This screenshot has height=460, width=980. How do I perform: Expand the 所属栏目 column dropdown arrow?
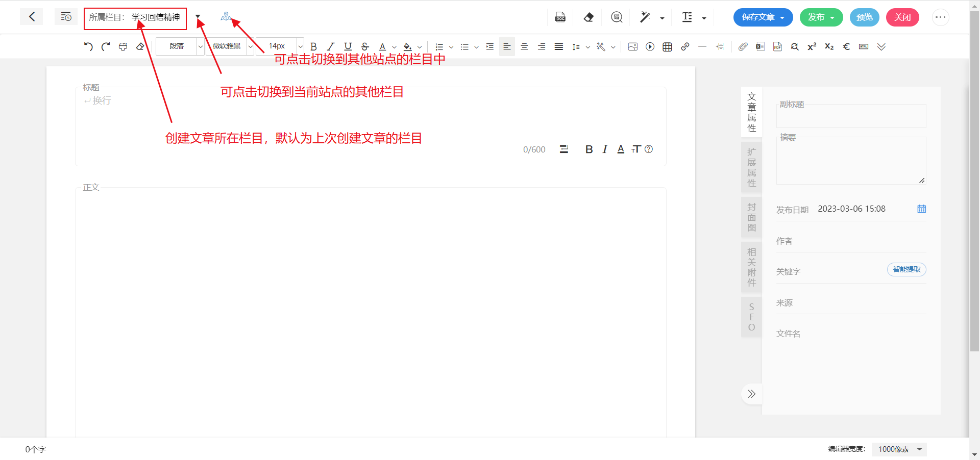click(x=198, y=17)
